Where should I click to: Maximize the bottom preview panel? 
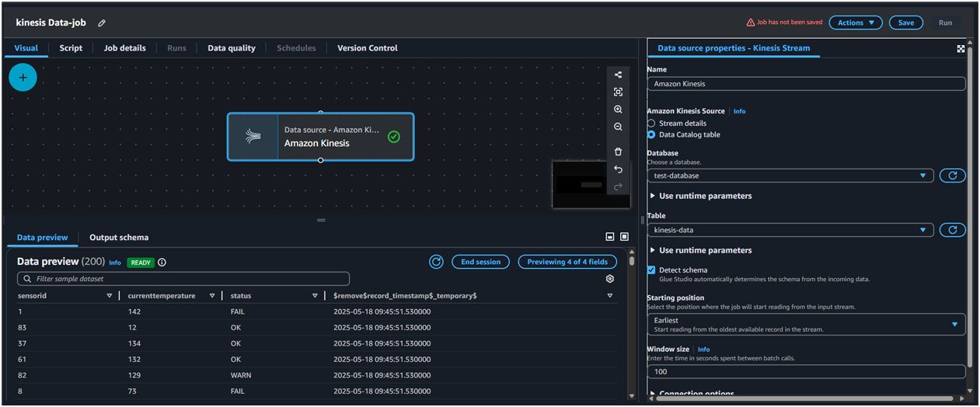pos(624,237)
